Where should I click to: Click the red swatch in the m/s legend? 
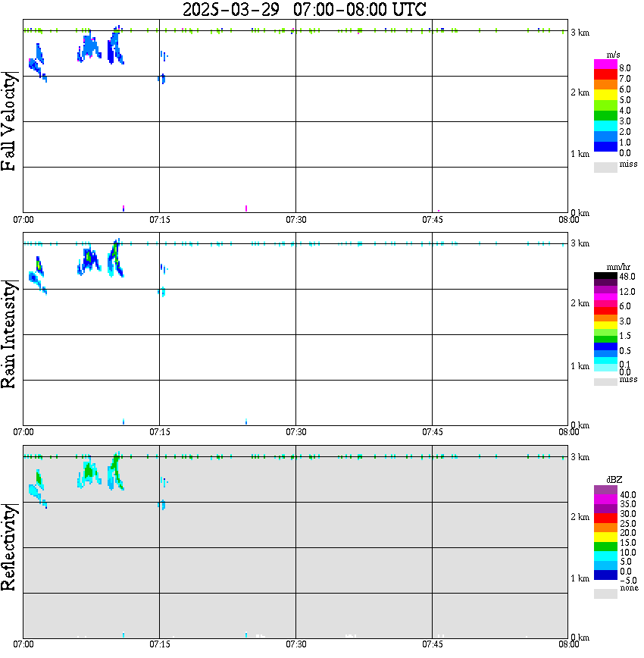coord(605,75)
